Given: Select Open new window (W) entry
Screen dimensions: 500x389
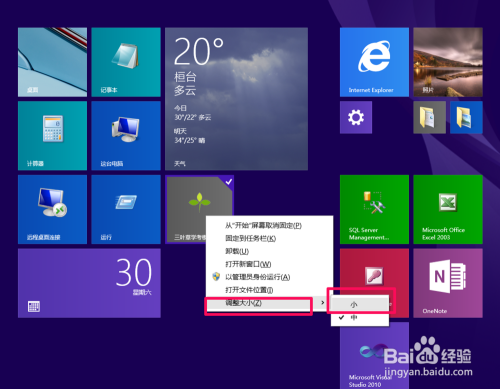Looking at the screenshot, I should 269,264.
